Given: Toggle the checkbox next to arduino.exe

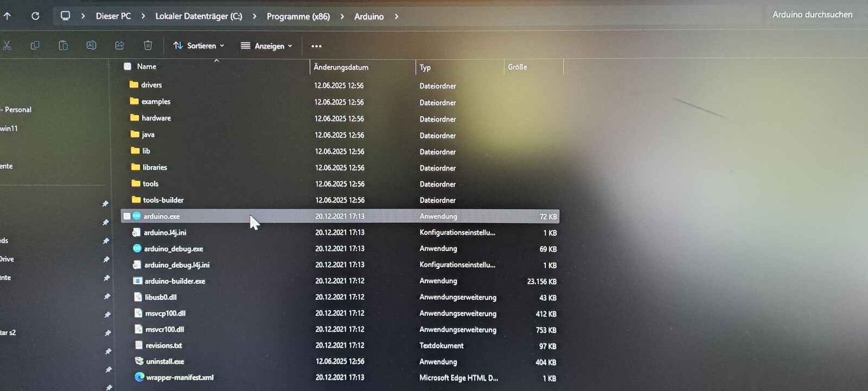Looking at the screenshot, I should pyautogui.click(x=127, y=216).
